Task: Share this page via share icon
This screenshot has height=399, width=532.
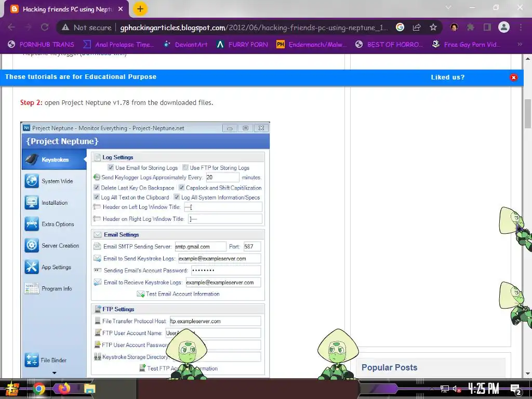Action: (417, 27)
